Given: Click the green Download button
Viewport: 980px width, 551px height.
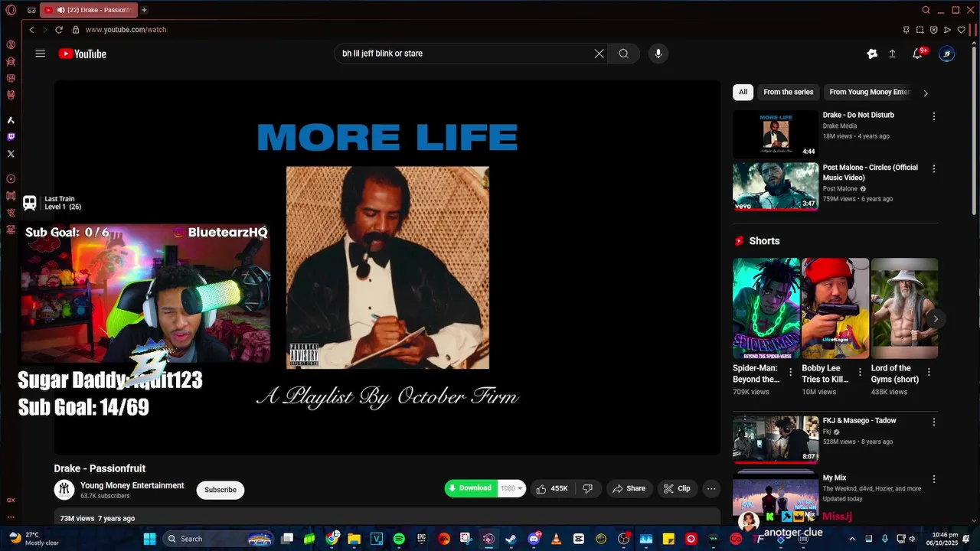Looking at the screenshot, I should [x=471, y=488].
